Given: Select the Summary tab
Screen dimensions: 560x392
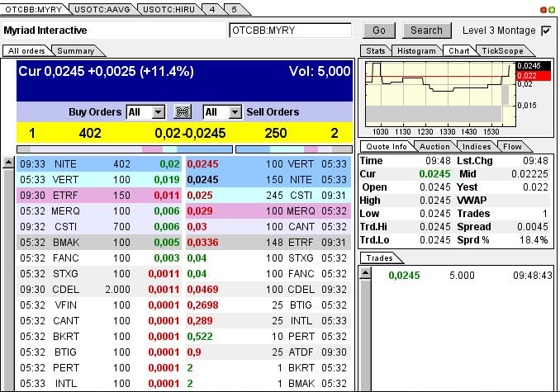Looking at the screenshot, I should 76,51.
